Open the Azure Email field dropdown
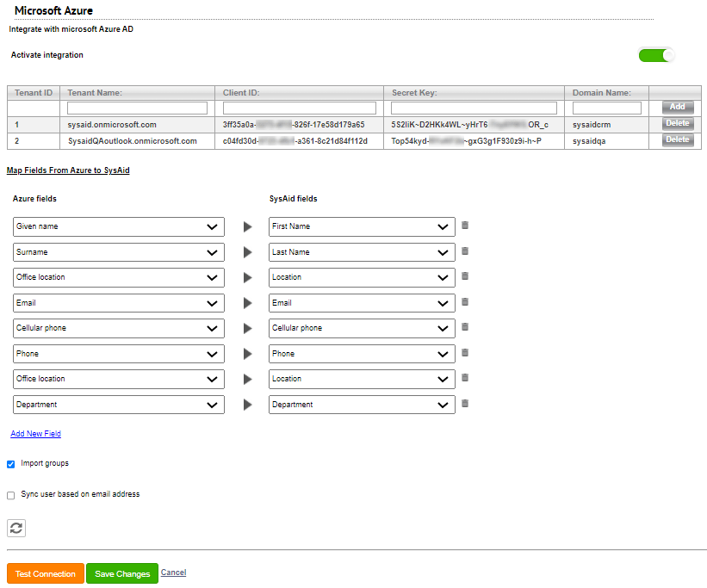Viewport: 707px width, 588px height. (119, 303)
